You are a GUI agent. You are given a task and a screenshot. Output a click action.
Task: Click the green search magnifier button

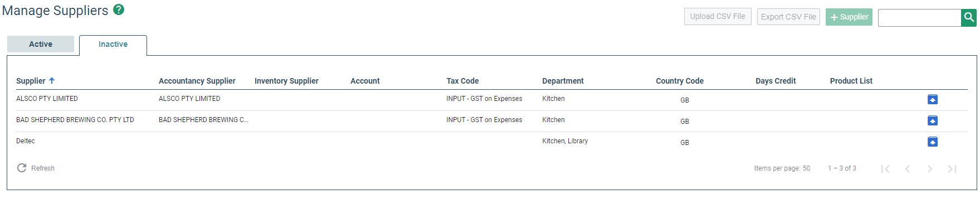[x=969, y=17]
